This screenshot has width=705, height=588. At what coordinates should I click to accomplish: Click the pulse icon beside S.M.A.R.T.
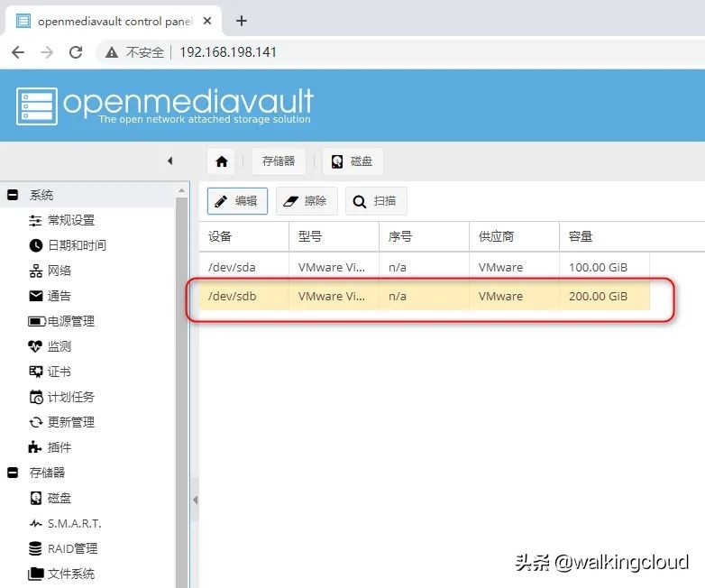pos(36,523)
